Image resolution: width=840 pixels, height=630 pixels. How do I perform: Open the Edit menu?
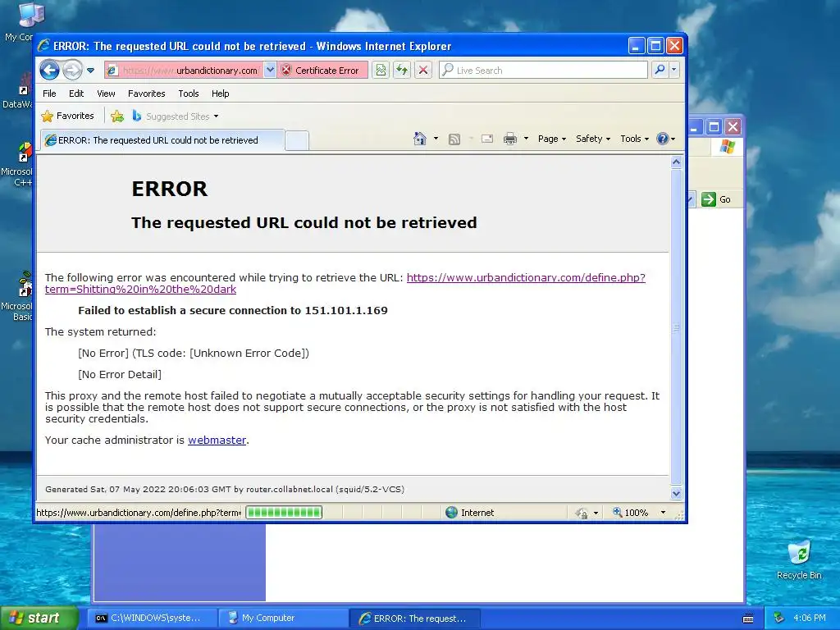tap(76, 94)
